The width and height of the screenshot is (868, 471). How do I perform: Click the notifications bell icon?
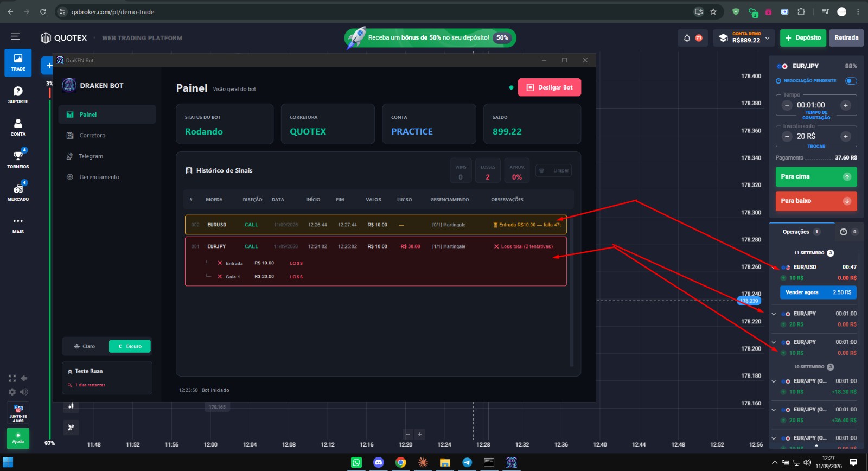click(x=687, y=38)
